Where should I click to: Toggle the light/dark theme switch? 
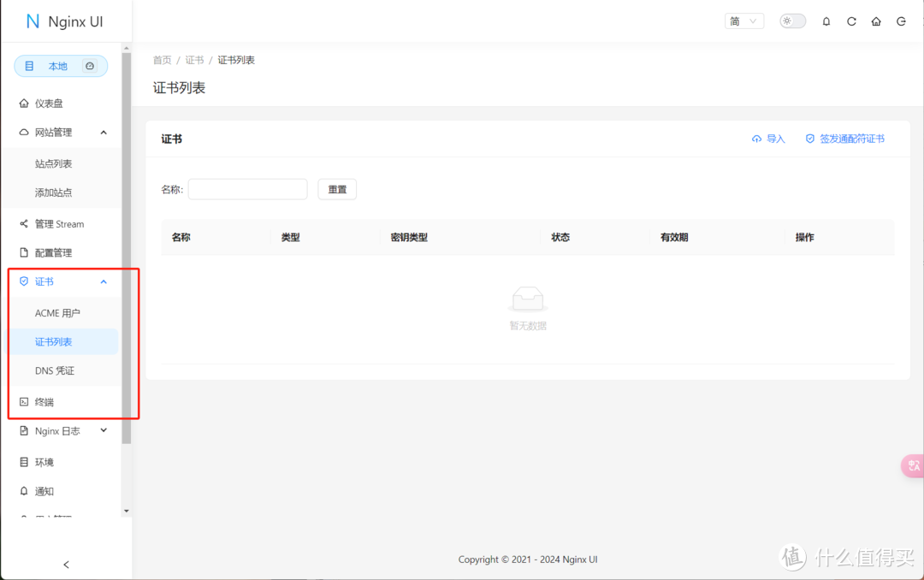click(791, 20)
